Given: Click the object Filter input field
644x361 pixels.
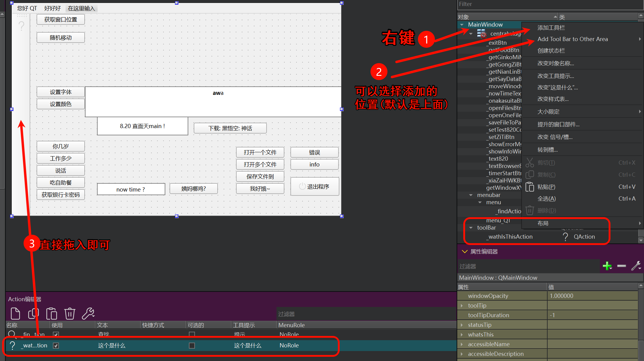Looking at the screenshot, I should pos(550,5).
